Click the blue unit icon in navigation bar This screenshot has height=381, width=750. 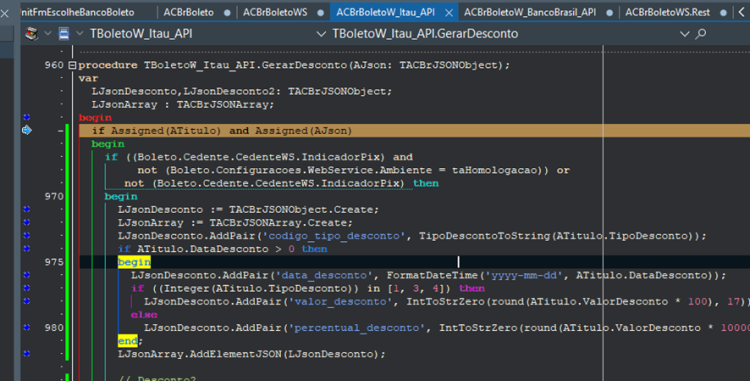click(64, 34)
